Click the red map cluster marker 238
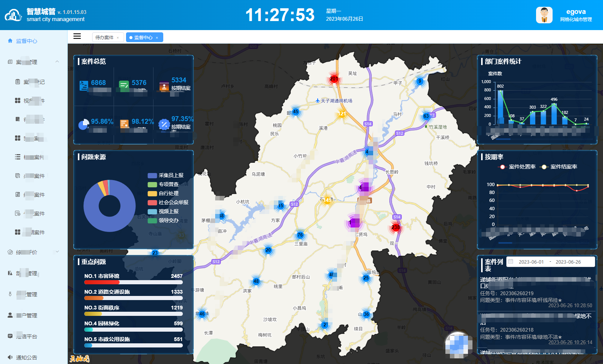603x364 pixels. [396, 228]
